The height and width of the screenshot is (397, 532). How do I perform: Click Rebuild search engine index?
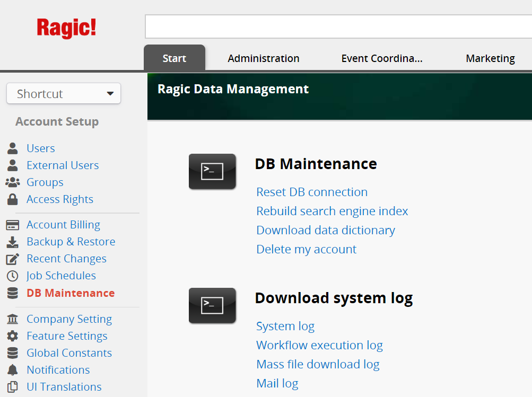point(332,211)
